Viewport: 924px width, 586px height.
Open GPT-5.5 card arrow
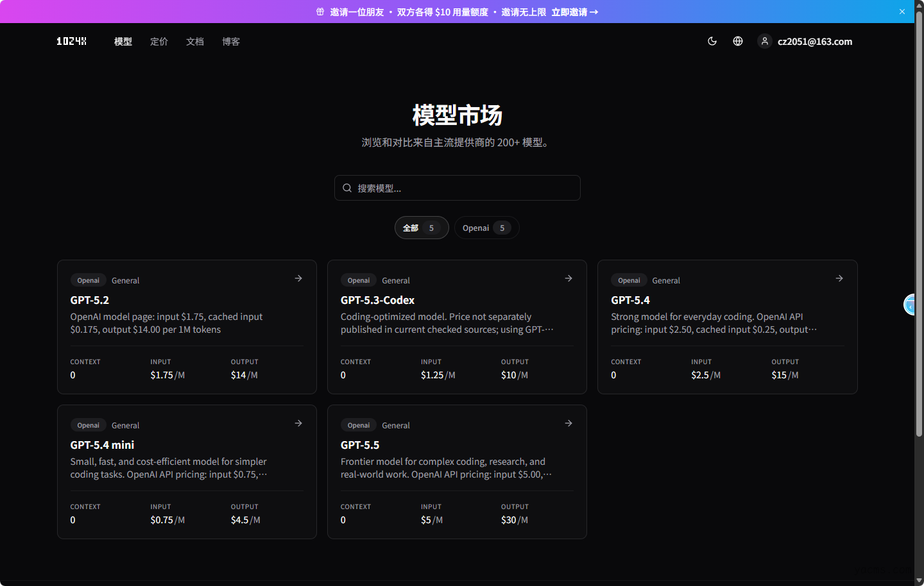click(x=569, y=423)
